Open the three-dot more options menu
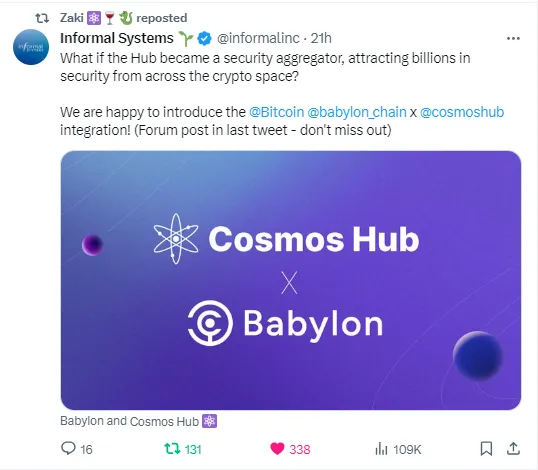The image size is (538, 470). coord(513,38)
